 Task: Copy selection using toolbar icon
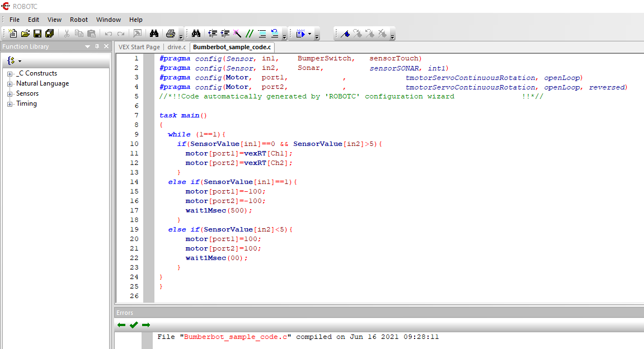coord(79,34)
